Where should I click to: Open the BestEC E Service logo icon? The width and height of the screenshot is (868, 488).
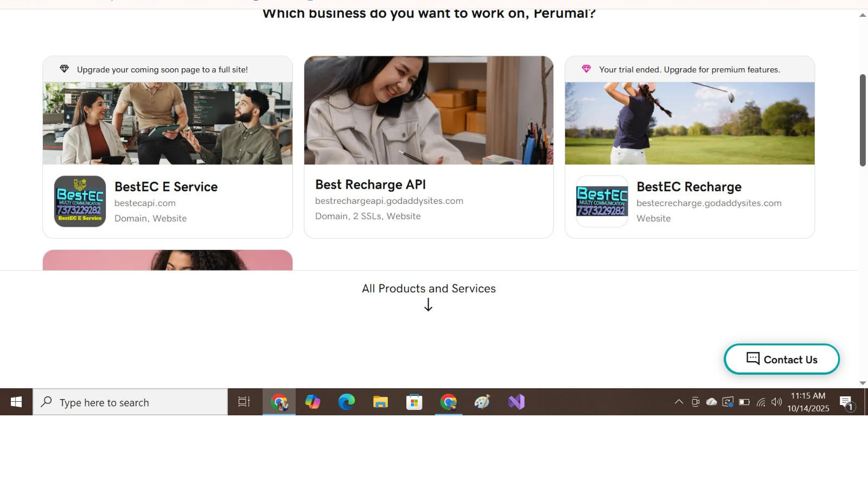pyautogui.click(x=80, y=201)
